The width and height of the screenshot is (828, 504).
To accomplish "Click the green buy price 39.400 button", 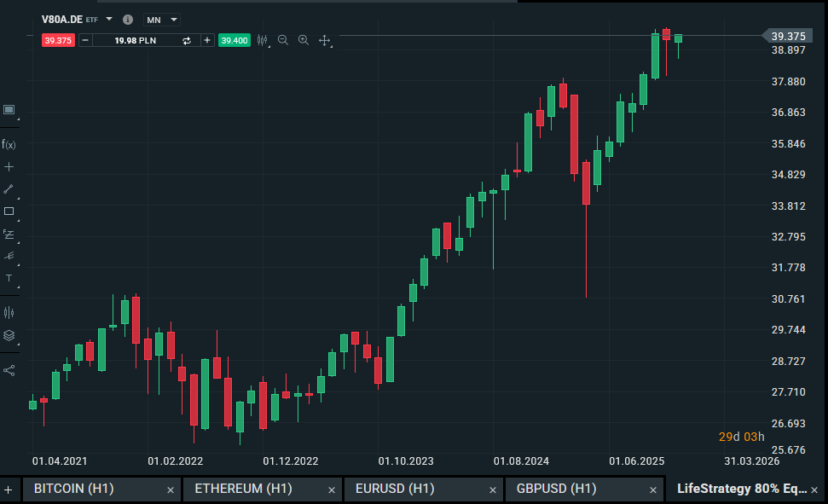I will click(x=234, y=40).
